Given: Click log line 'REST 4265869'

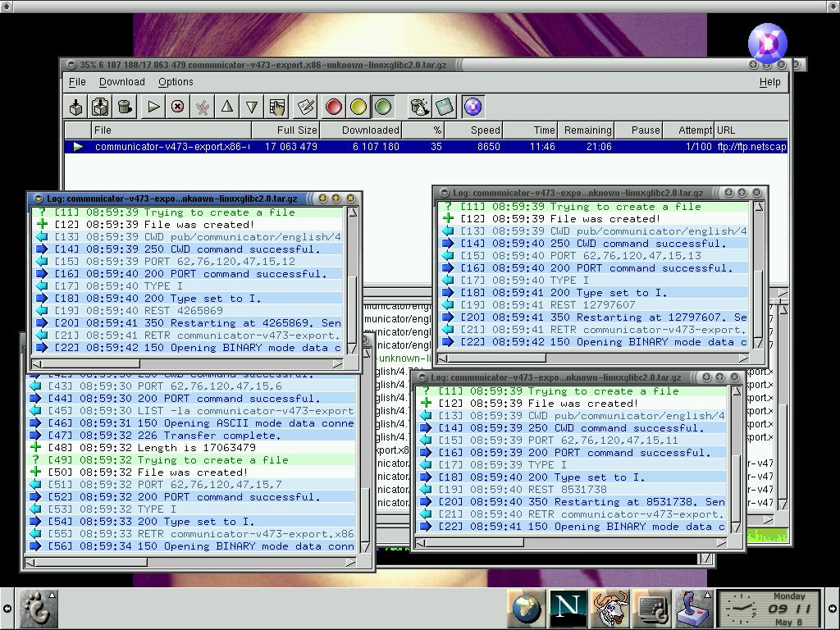Looking at the screenshot, I should click(188, 311).
